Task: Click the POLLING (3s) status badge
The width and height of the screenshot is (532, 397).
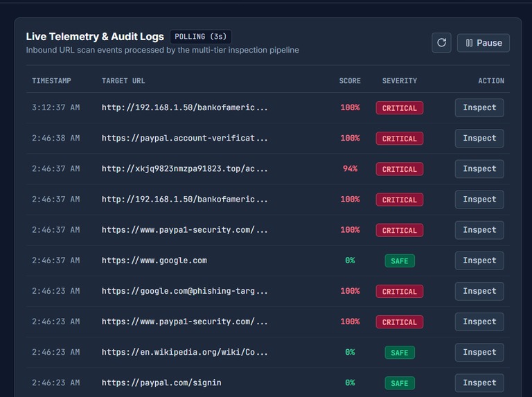Action: [x=200, y=37]
